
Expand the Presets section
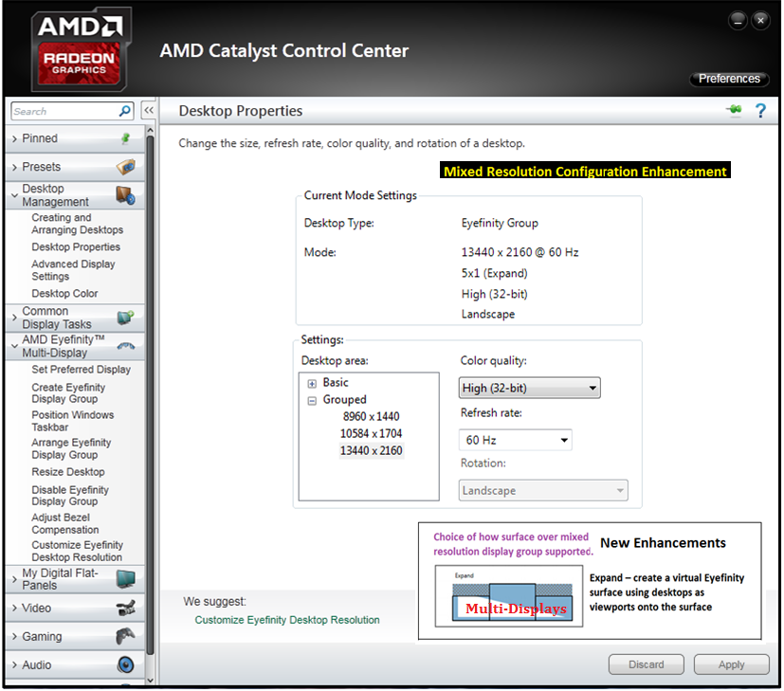(x=14, y=167)
